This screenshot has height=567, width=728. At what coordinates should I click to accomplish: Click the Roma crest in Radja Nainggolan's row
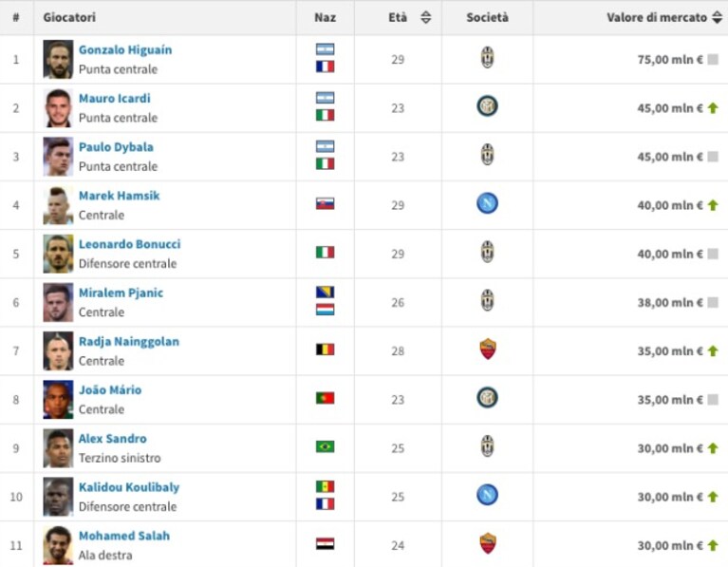click(488, 349)
